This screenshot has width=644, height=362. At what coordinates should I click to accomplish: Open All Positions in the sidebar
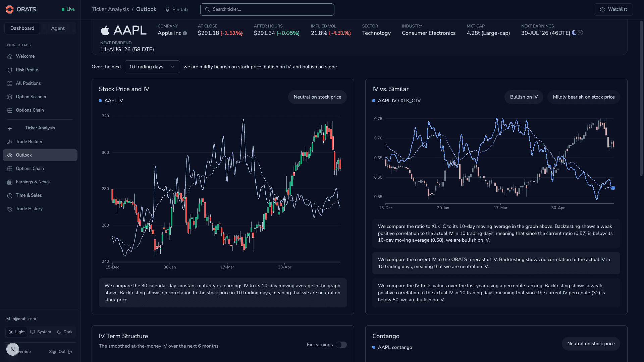[40, 83]
